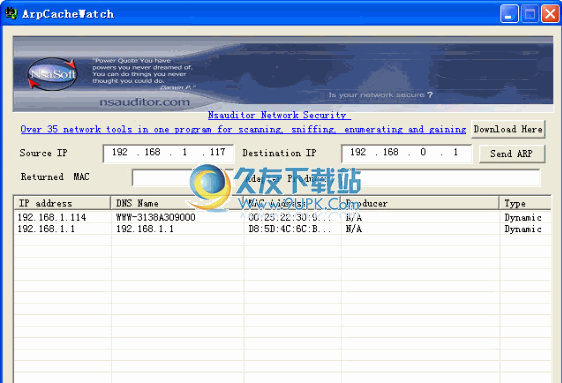Click the N/A producer cell for D8:5D:4C row
Screen dimensions: 562x383
point(353,229)
